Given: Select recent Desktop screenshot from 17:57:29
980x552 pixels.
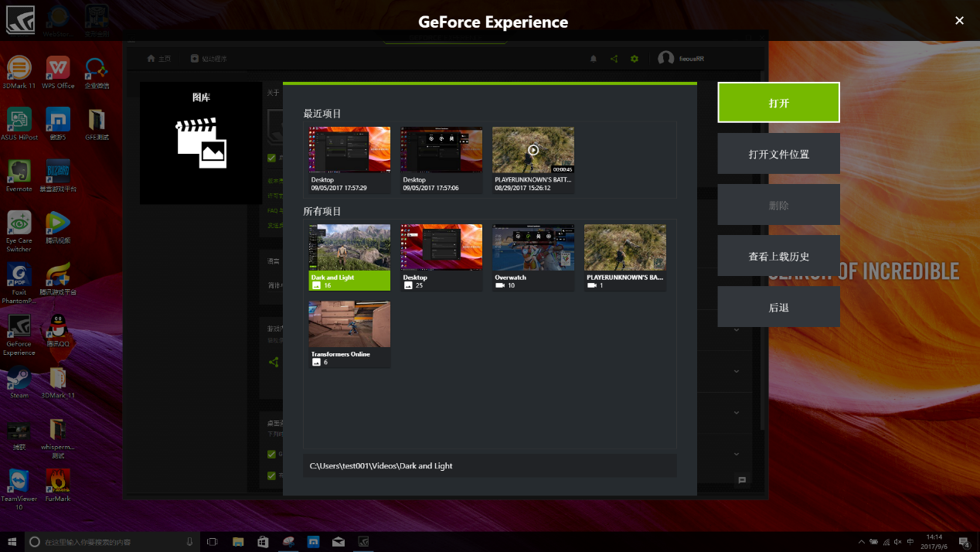Looking at the screenshot, I should point(349,160).
